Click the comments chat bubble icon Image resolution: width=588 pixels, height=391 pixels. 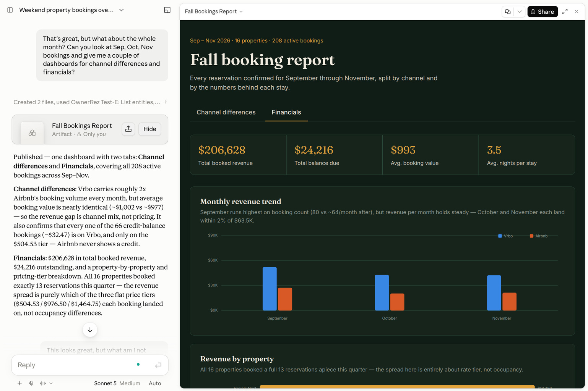tap(508, 11)
